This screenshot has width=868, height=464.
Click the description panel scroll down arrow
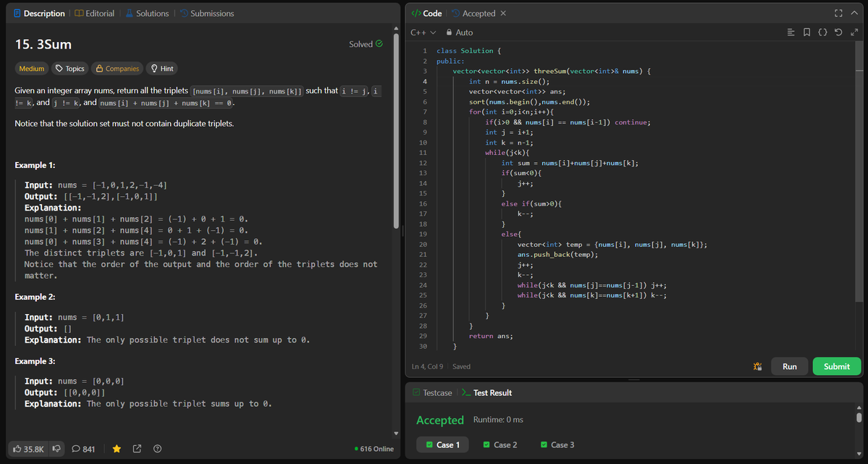point(396,434)
